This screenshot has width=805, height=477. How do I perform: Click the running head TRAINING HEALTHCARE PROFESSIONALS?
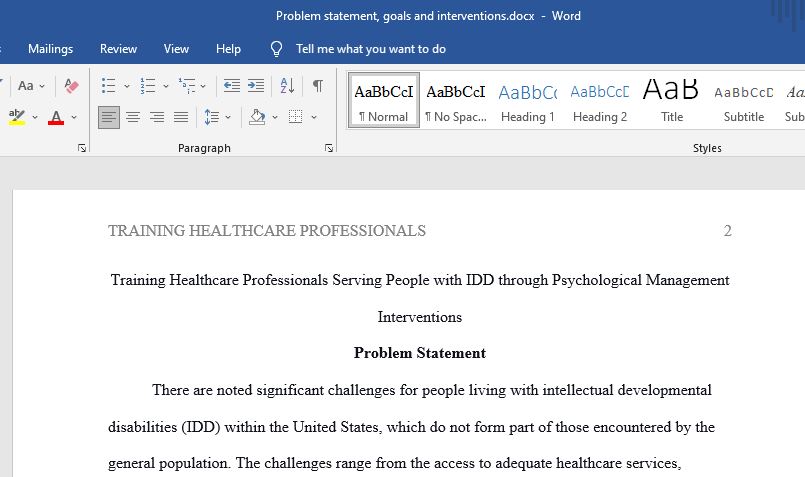click(267, 231)
